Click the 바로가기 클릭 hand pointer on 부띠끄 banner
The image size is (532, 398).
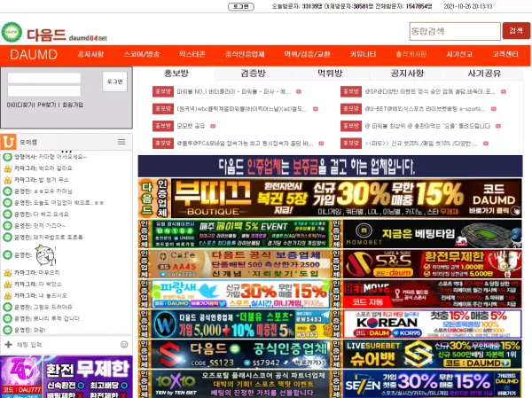click(515, 211)
